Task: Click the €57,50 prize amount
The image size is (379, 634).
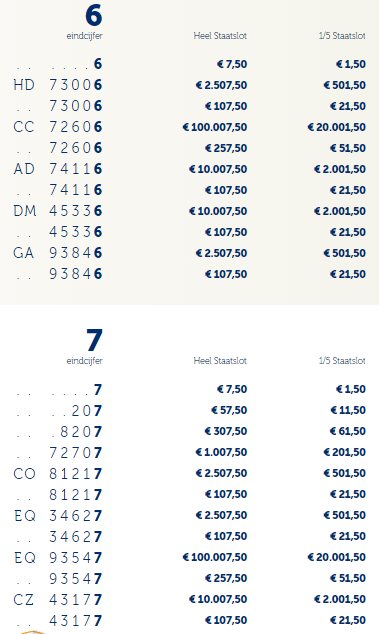Action: [229, 410]
